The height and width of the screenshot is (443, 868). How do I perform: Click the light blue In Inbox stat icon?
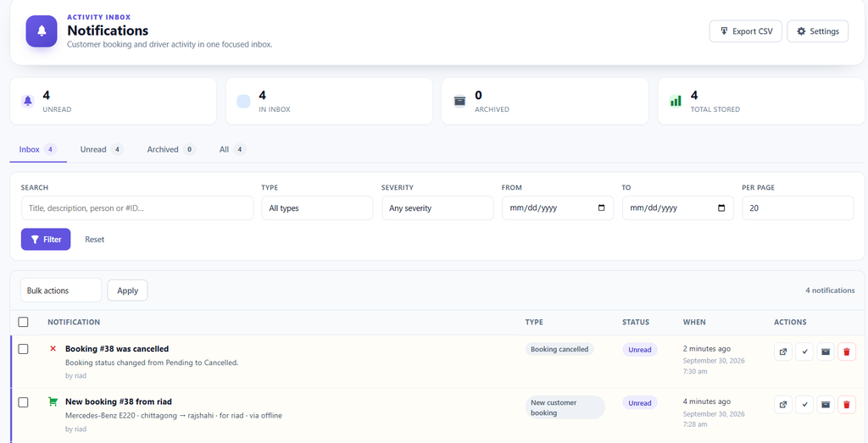(x=243, y=101)
